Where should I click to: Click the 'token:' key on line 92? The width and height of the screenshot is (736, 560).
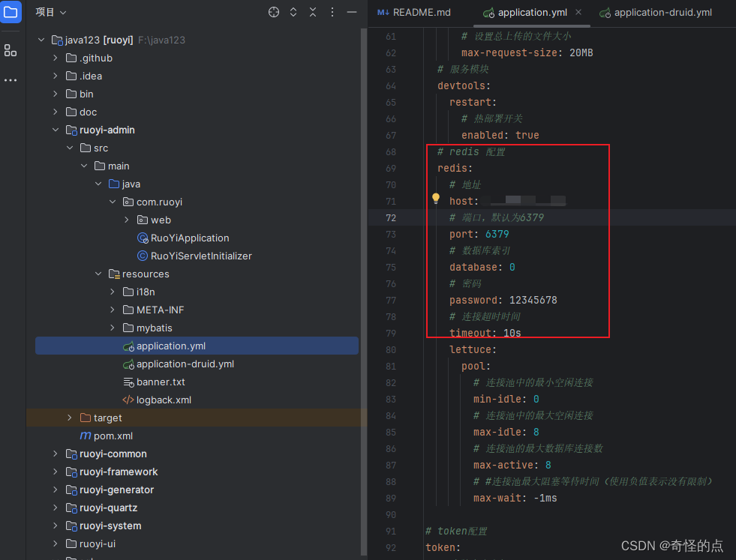443,547
